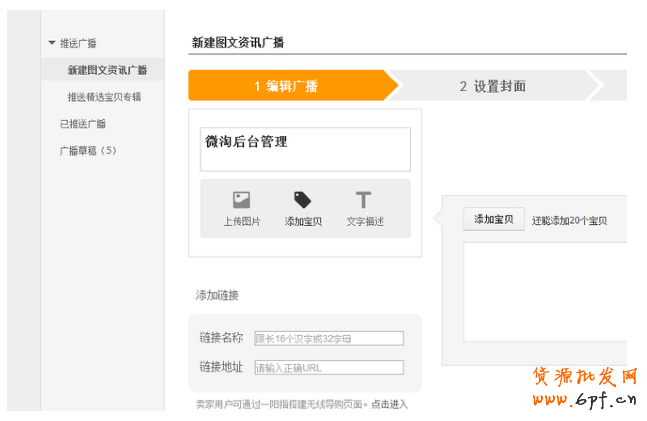This screenshot has width=647, height=421.
Task: Click the 新建图文资讯广播 page heading
Action: (238, 42)
